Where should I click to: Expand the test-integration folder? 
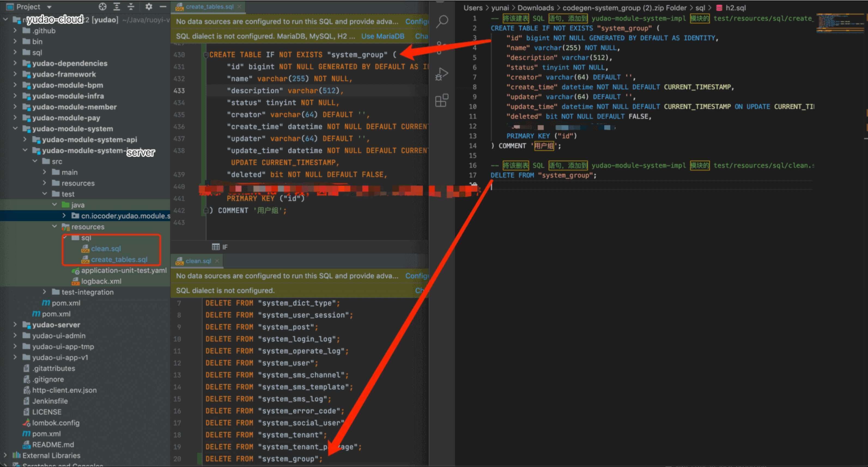44,292
